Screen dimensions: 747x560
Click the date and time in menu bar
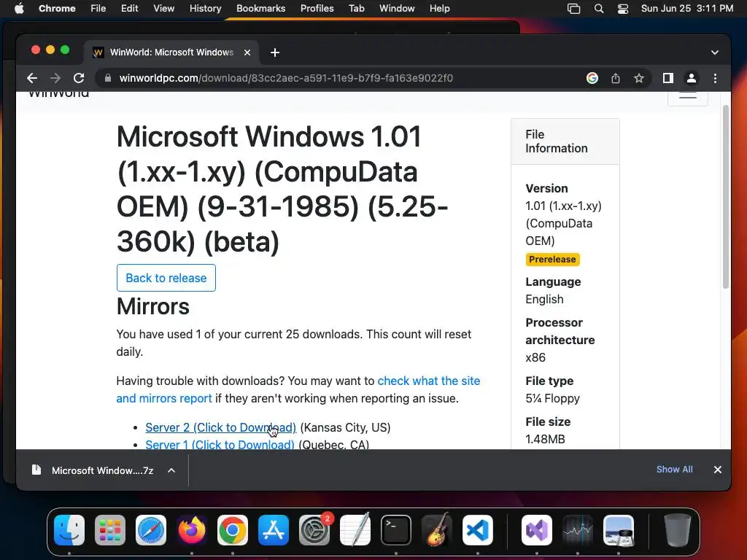pyautogui.click(x=687, y=9)
